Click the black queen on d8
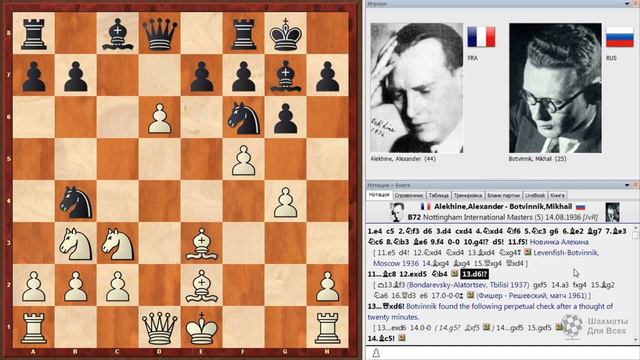 (159, 34)
